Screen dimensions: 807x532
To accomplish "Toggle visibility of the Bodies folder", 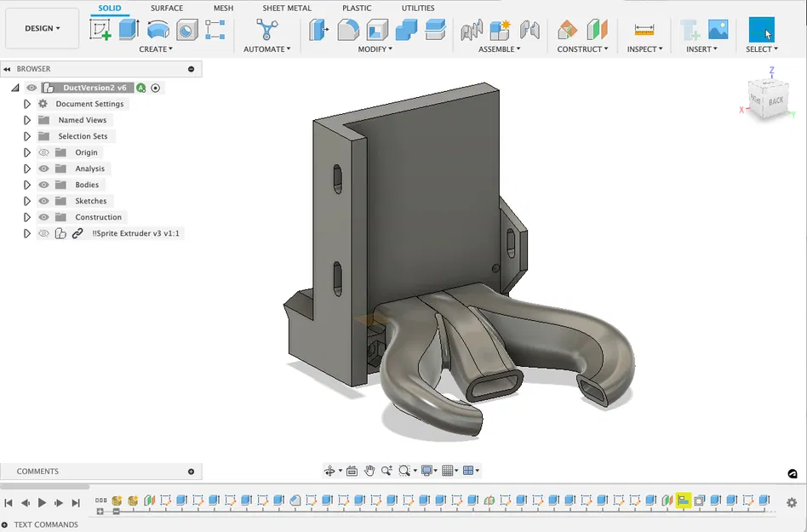I will 43,185.
